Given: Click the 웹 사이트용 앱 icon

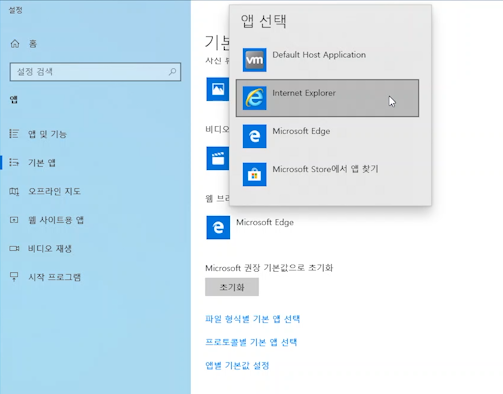Looking at the screenshot, I should click(14, 220).
